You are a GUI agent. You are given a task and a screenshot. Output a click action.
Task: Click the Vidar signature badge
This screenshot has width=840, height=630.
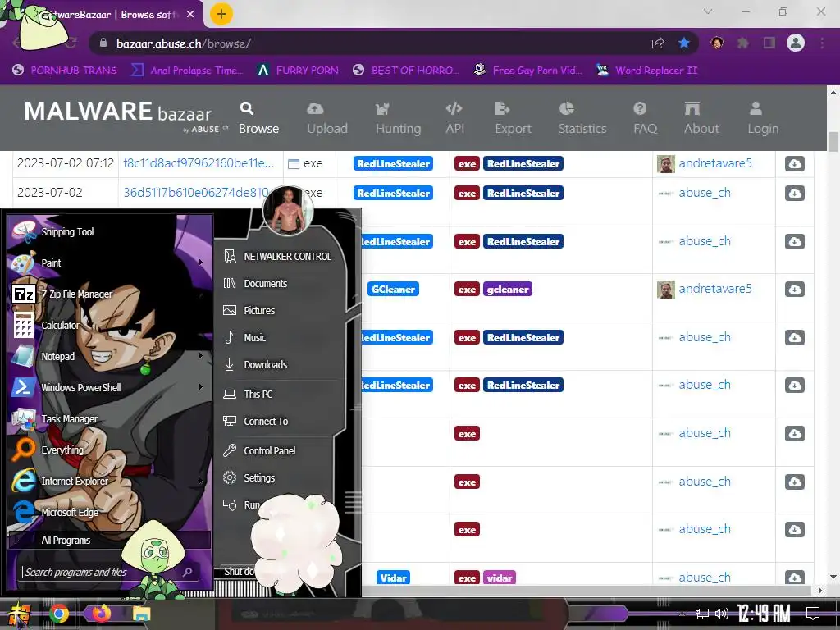click(393, 577)
